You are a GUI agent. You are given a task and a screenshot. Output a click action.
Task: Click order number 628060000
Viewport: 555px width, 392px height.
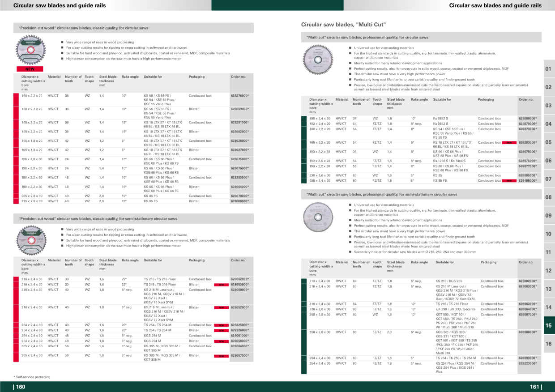click(239, 290)
